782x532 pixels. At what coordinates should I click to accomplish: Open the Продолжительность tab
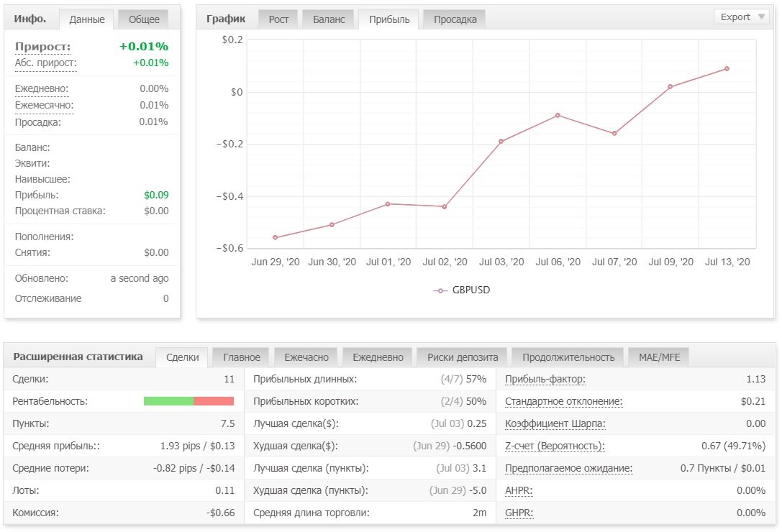[x=568, y=357]
